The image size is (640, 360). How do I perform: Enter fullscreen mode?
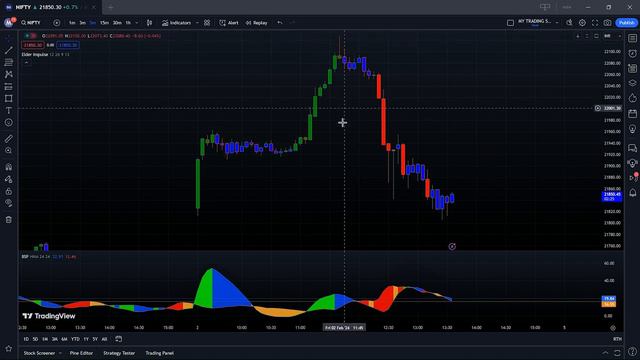pos(595,23)
